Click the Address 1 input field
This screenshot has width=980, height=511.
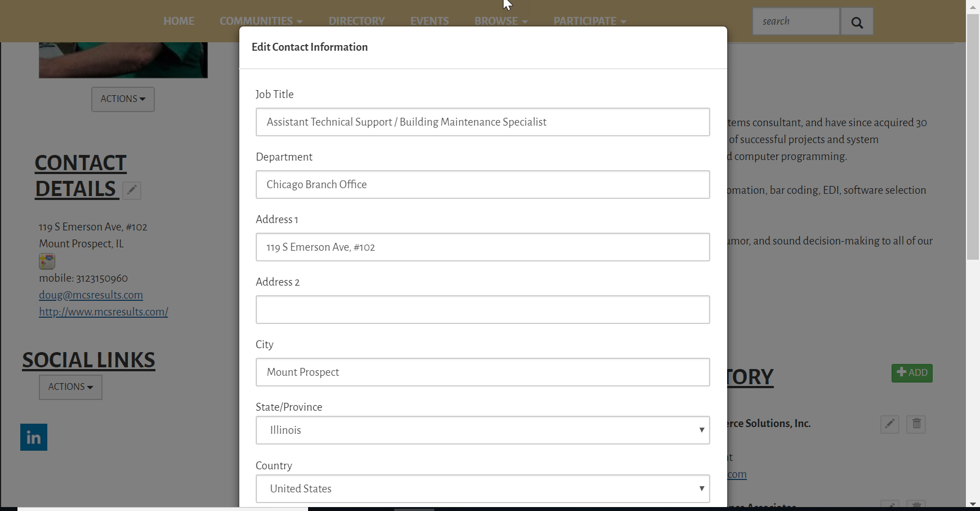coord(483,247)
